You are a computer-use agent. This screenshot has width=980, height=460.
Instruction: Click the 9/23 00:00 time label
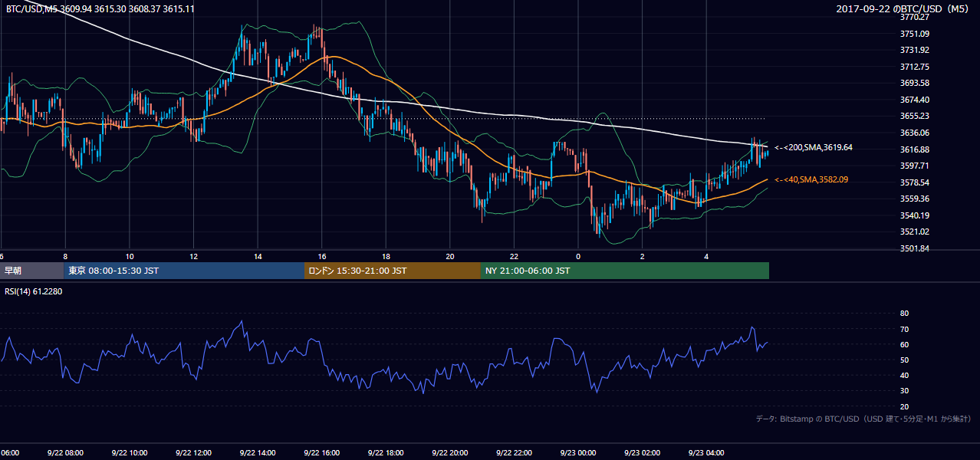[x=578, y=453]
